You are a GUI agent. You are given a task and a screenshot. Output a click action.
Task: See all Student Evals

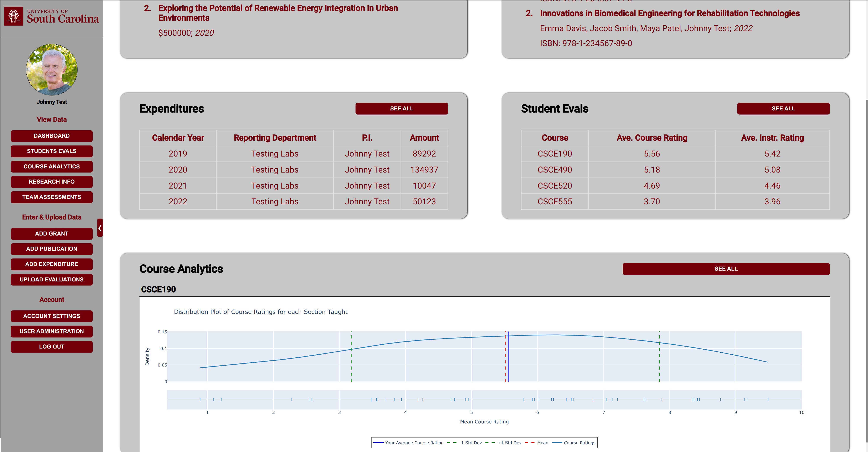click(783, 108)
